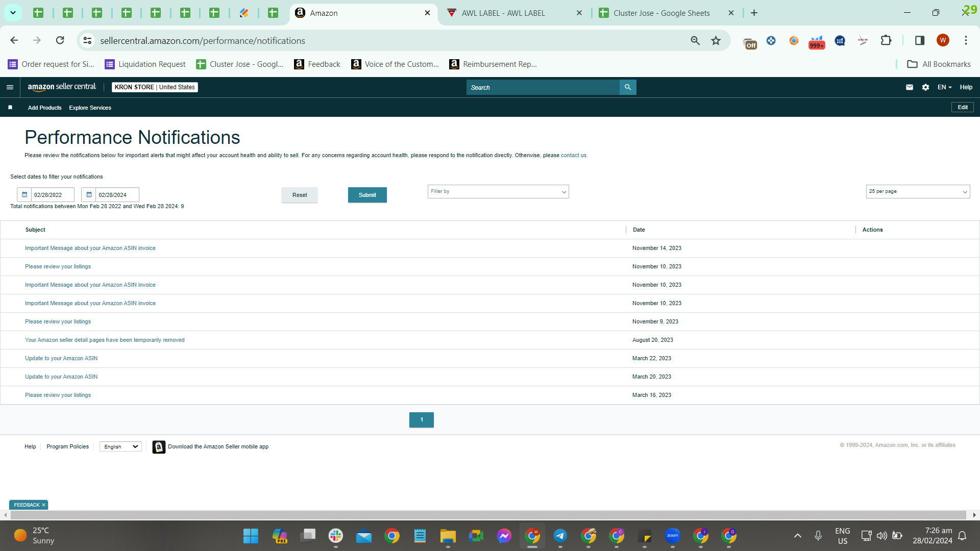This screenshot has height=551, width=980.
Task: Open the Chrome extensions puzzle icon
Action: coord(886,40)
